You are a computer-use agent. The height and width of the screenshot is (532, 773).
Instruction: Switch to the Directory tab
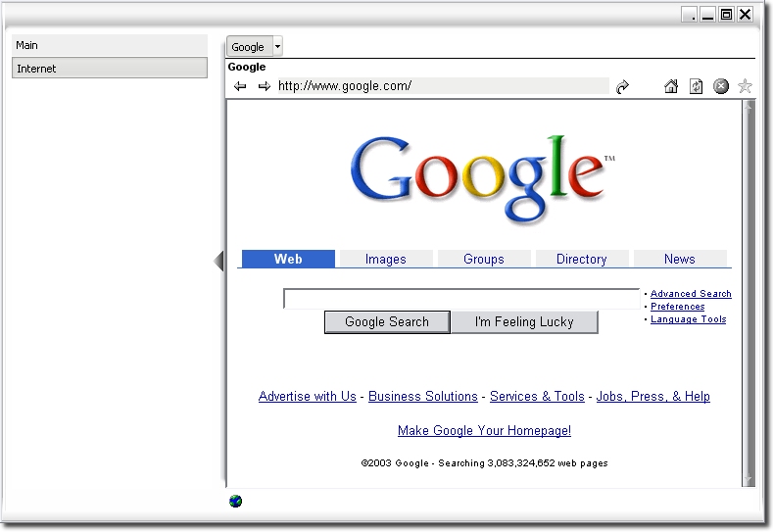click(582, 259)
